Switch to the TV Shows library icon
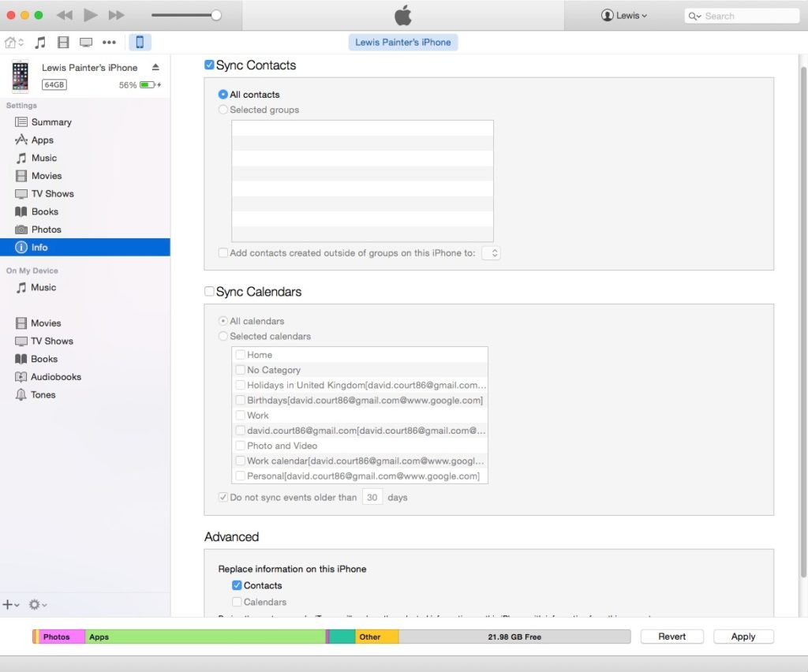Viewport: 808px width, 672px height. click(85, 43)
